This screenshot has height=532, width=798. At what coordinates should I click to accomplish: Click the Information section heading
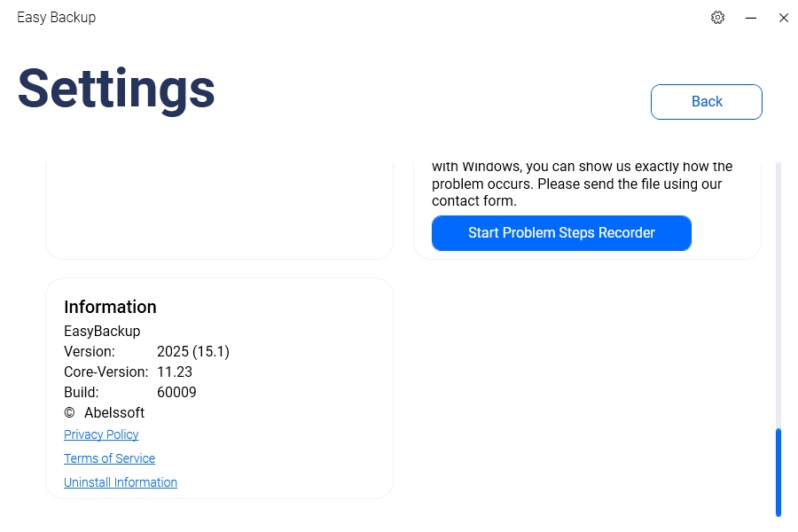[110, 307]
